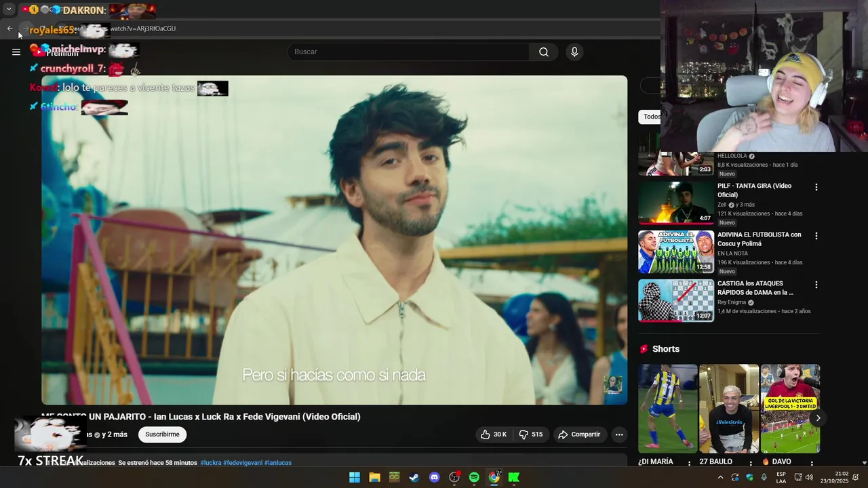Open options for the ¿DI MARÍA Short
Viewport: 868px width, 488px height.
point(690,464)
